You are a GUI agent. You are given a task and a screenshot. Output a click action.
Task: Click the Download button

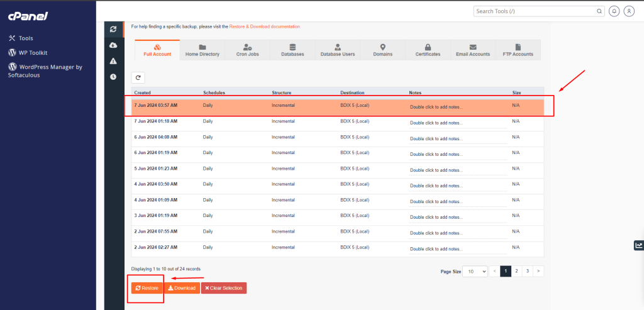coord(182,288)
